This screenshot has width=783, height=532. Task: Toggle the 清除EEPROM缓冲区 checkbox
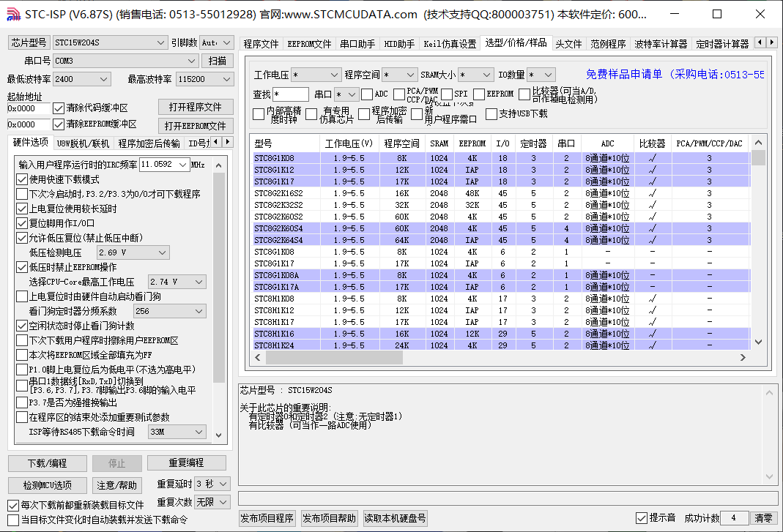pos(60,122)
